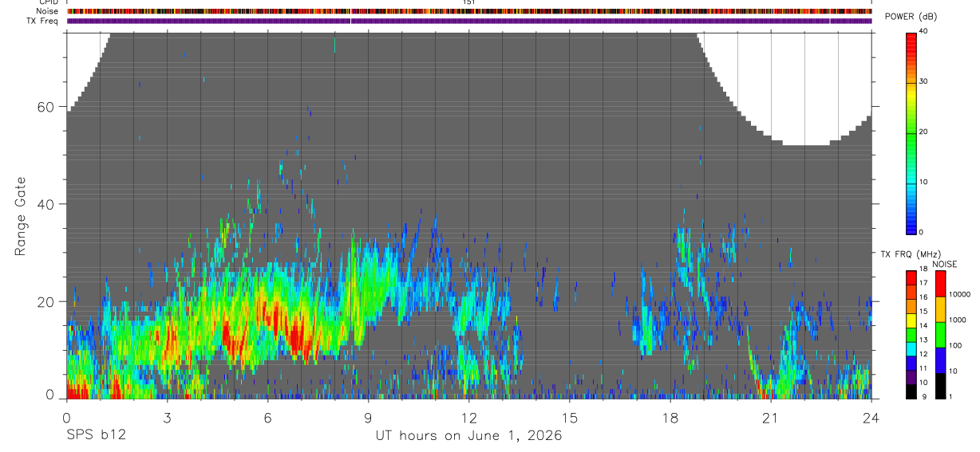Click the x-axis tick label 12
This screenshot has width=980, height=452.
469,418
